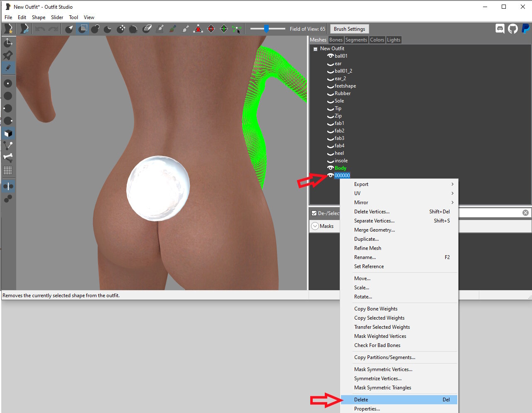Switch to the Colors tab
Image resolution: width=532 pixels, height=413 pixels.
377,40
